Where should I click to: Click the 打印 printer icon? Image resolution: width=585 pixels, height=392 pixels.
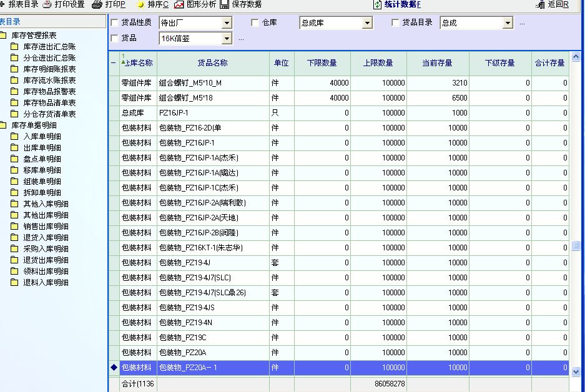tap(97, 4)
